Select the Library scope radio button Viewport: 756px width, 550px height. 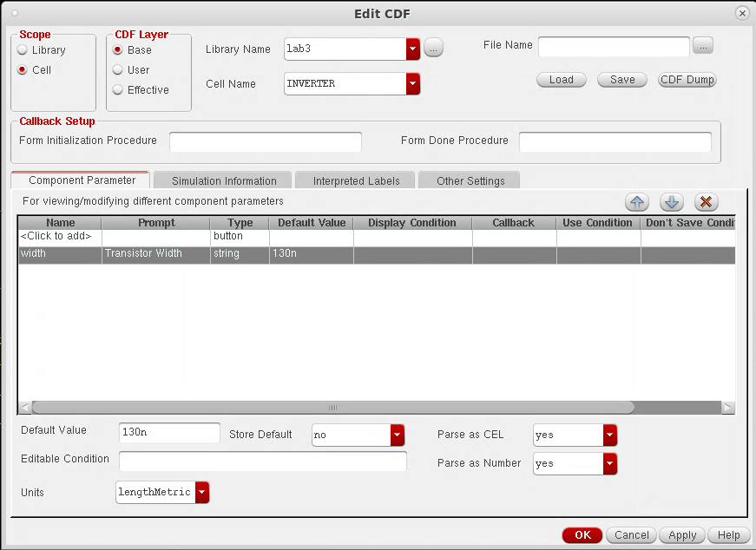pos(23,50)
